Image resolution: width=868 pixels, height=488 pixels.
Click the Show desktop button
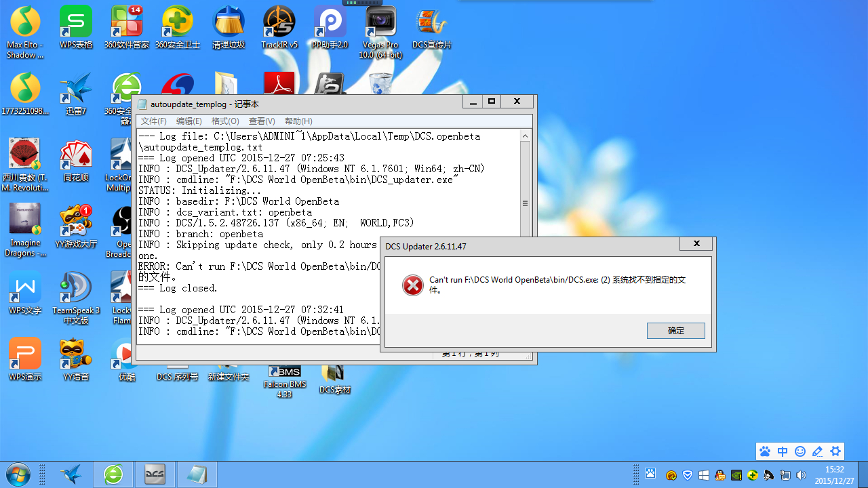863,474
